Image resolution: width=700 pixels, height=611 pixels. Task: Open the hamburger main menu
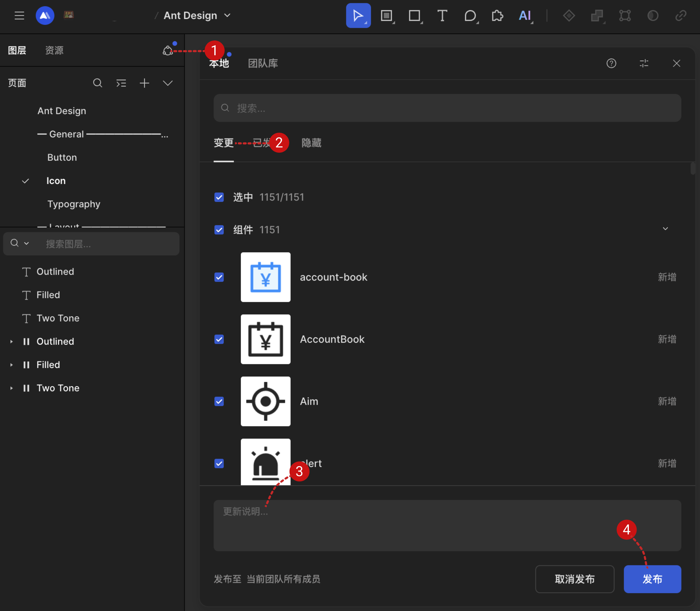(19, 16)
